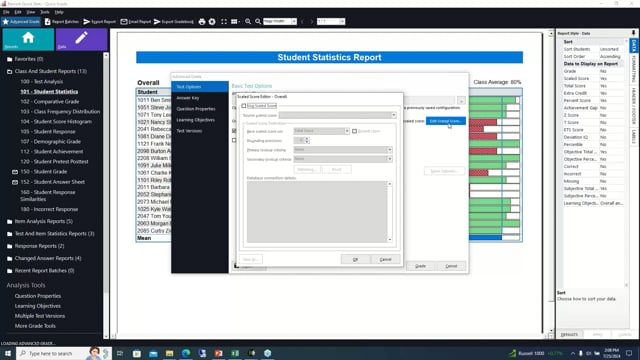Go to the next page arrow
This screenshot has width=640, height=360.
click(x=311, y=22)
